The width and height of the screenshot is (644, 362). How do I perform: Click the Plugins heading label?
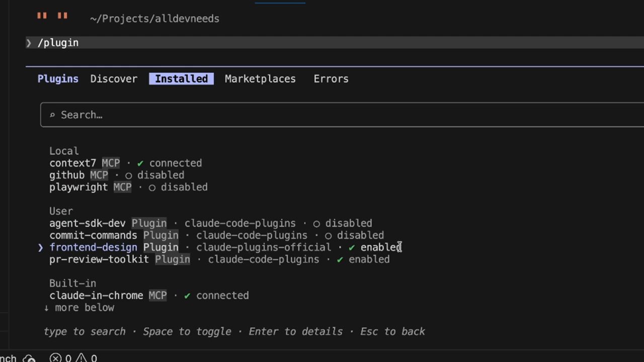(58, 79)
